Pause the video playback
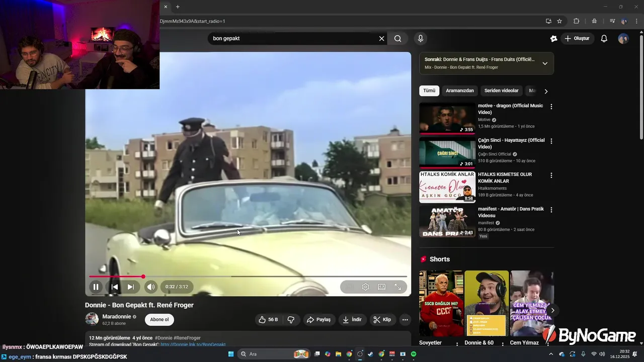Image resolution: width=644 pixels, height=362 pixels. pos(96,287)
